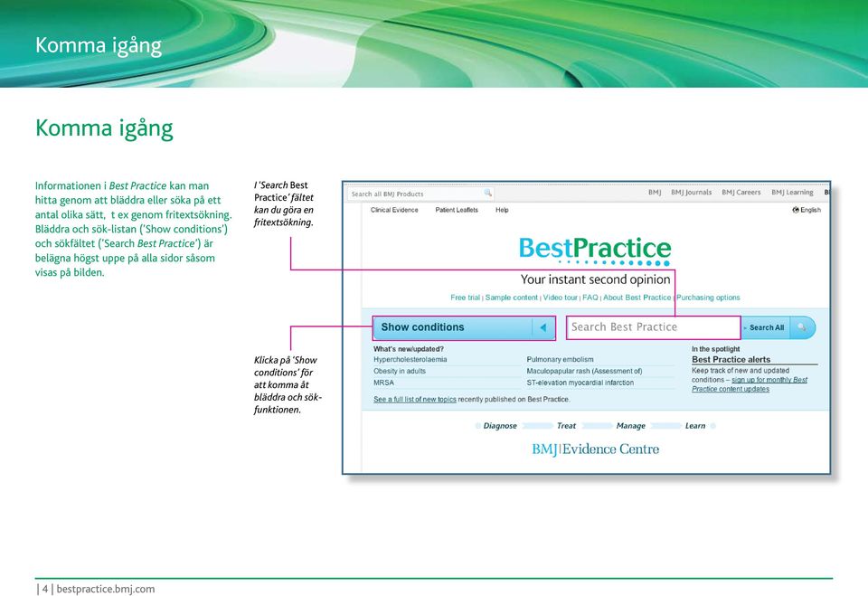The height and width of the screenshot is (596, 868).
Task: Click the BMJ Evidence Centre logo
Action: pos(595,449)
